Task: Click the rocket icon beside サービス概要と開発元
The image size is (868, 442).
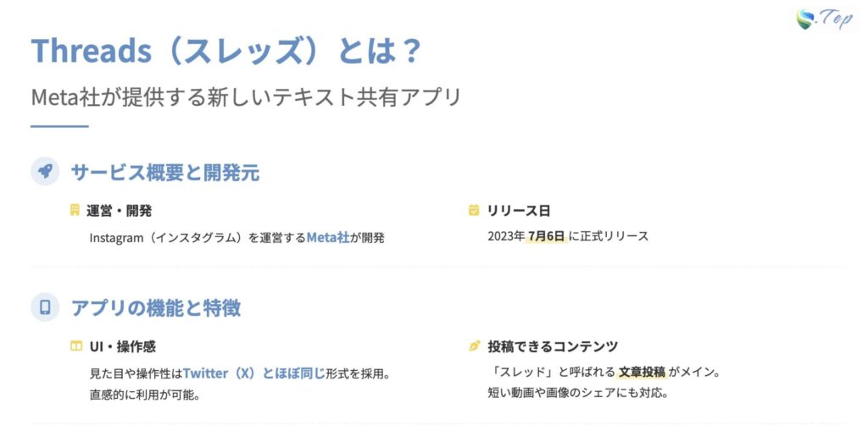Action: pyautogui.click(x=45, y=171)
